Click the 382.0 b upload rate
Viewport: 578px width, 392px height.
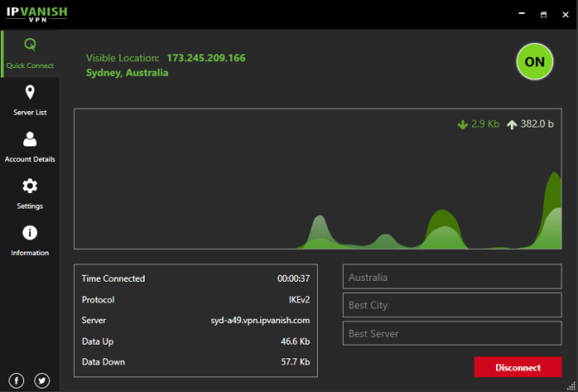click(537, 124)
